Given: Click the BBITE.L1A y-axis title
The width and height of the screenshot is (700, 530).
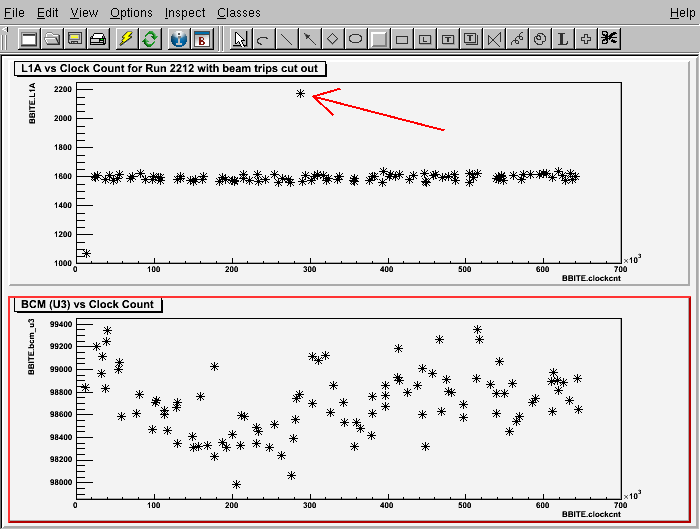Looking at the screenshot, I should pyautogui.click(x=32, y=103).
